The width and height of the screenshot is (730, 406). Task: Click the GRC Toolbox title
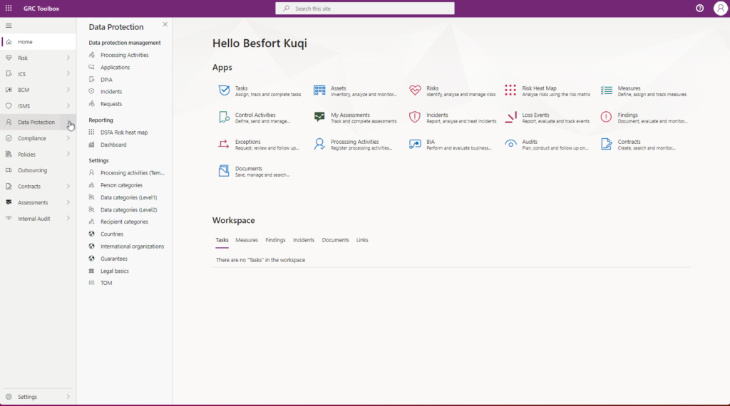(x=41, y=8)
